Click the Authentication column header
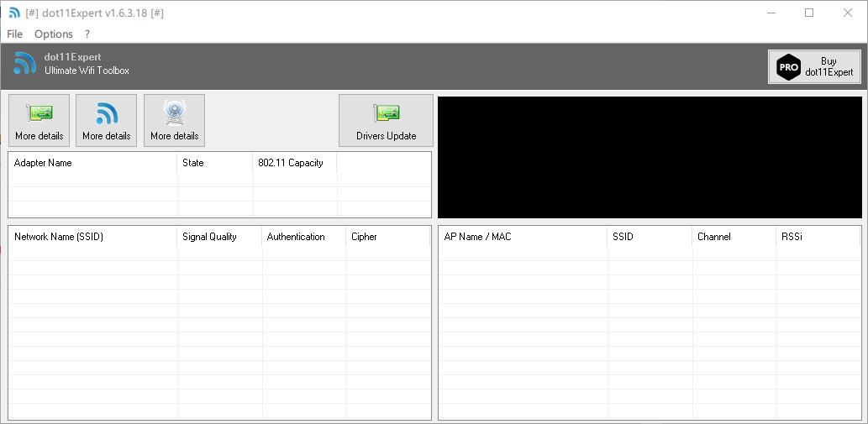This screenshot has width=868, height=424. pos(304,237)
